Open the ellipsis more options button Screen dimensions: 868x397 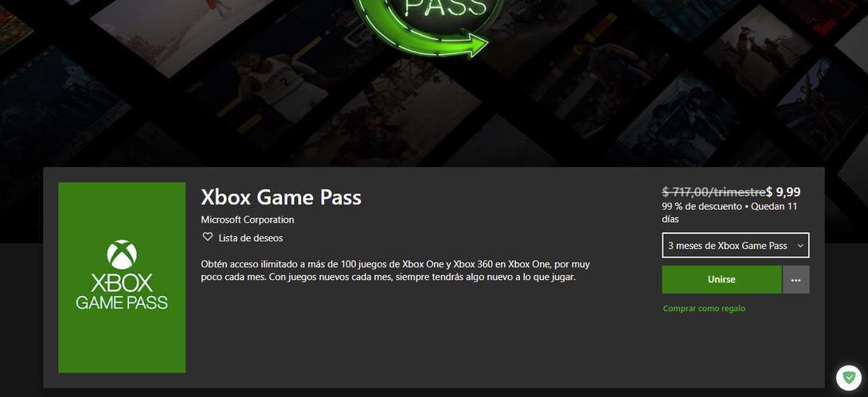pyautogui.click(x=796, y=280)
